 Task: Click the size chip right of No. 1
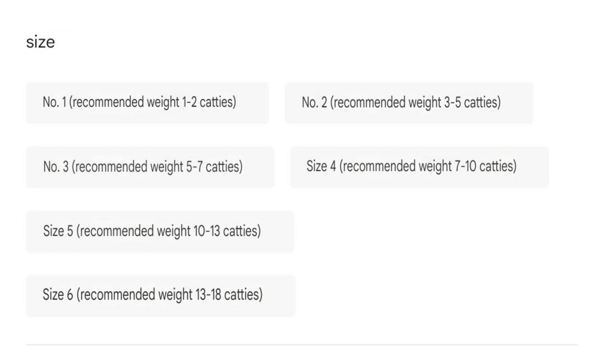[x=409, y=103]
